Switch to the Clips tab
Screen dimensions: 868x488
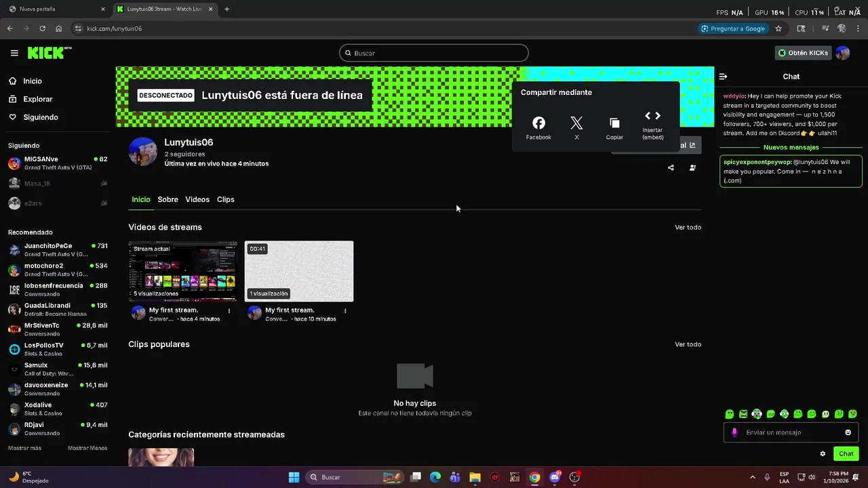pyautogui.click(x=226, y=199)
